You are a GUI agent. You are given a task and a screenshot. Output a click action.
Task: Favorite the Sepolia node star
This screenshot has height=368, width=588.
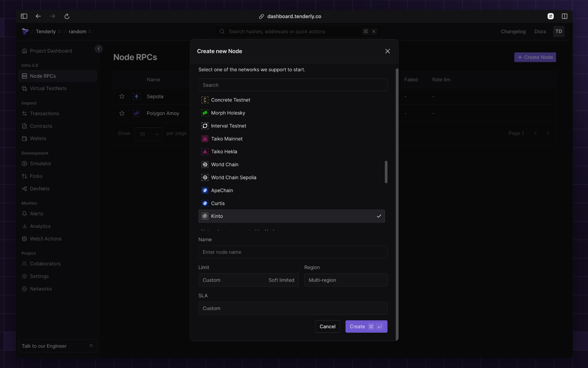pos(122,96)
